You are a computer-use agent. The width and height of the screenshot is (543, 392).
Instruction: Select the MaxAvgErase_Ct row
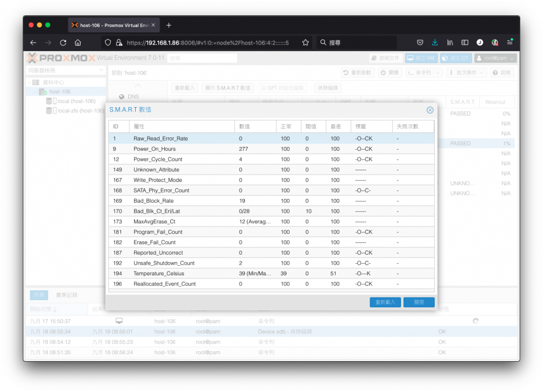coord(271,222)
